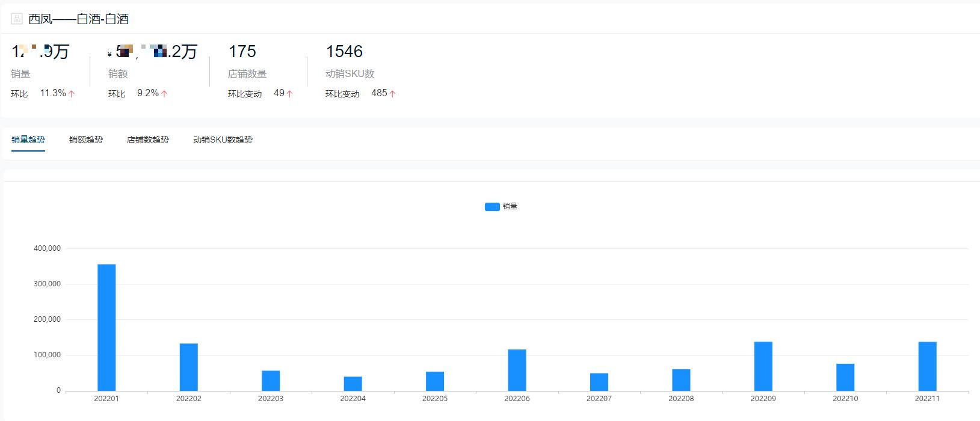980x421 pixels.
Task: Toggle the 销量 legend series
Action: click(501, 206)
